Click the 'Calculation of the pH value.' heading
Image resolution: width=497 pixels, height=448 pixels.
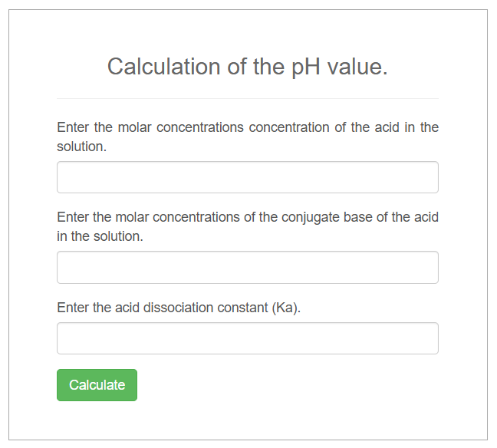pos(247,67)
